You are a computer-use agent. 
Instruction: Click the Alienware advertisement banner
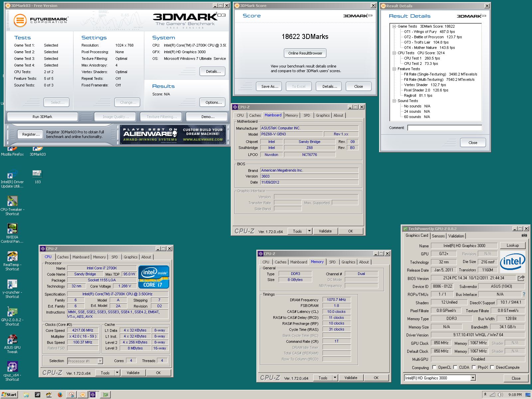(173, 134)
